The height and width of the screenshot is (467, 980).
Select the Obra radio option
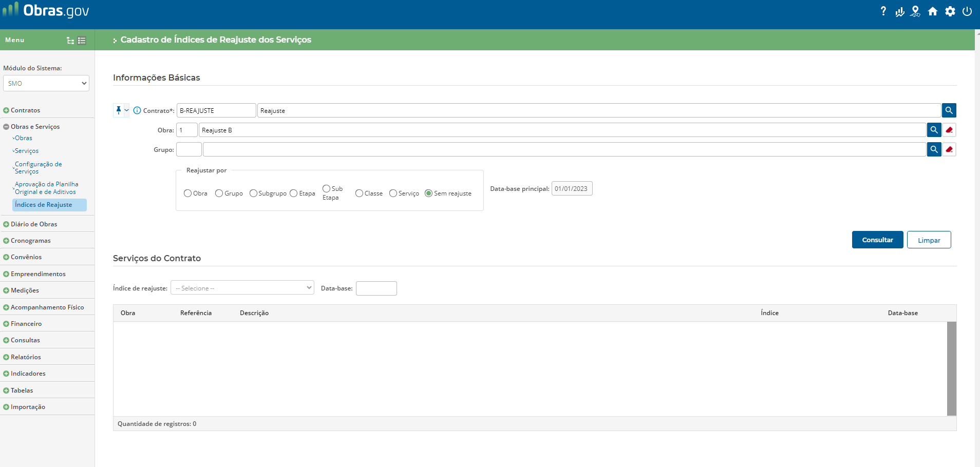pyautogui.click(x=188, y=193)
